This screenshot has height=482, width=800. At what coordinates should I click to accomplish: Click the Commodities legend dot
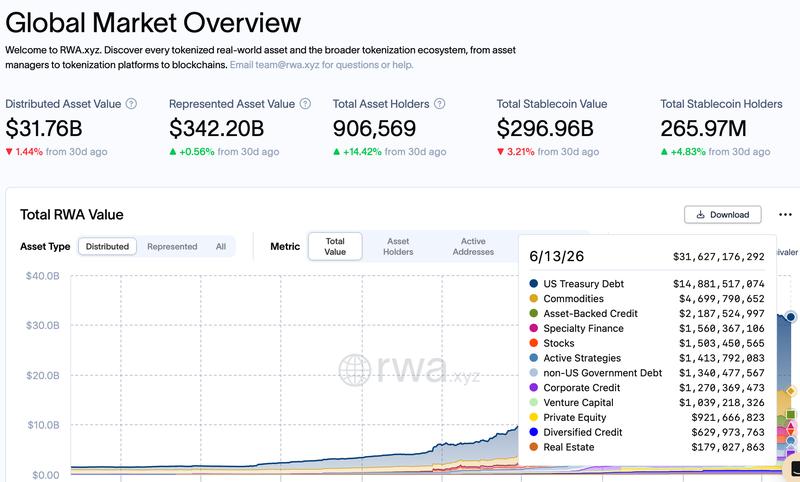[x=534, y=298]
